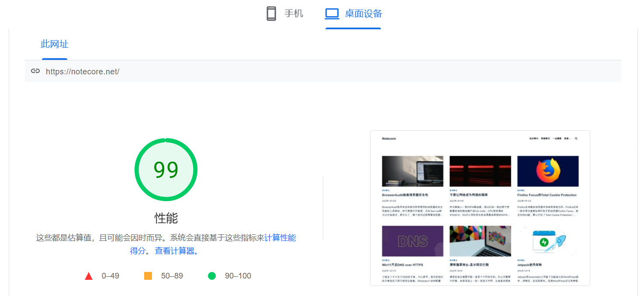Click the Notecore logo in the page preview
This screenshot has height=296, width=644.
tap(389, 139)
